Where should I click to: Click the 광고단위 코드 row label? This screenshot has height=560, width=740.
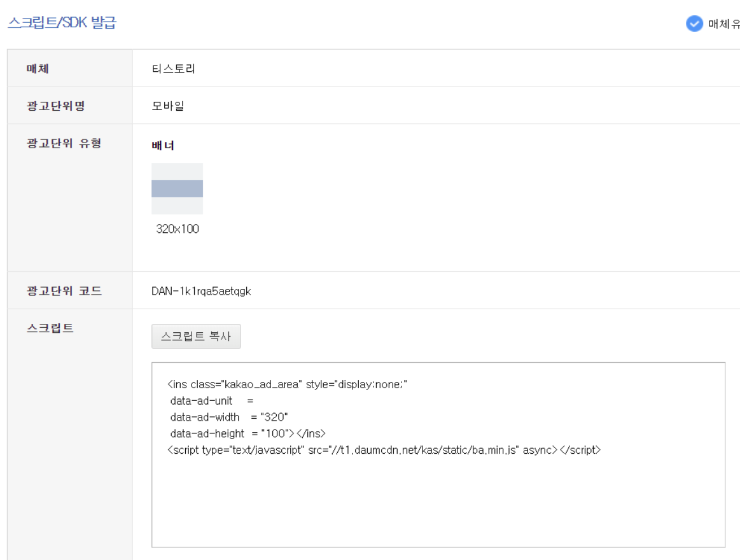[x=64, y=291]
